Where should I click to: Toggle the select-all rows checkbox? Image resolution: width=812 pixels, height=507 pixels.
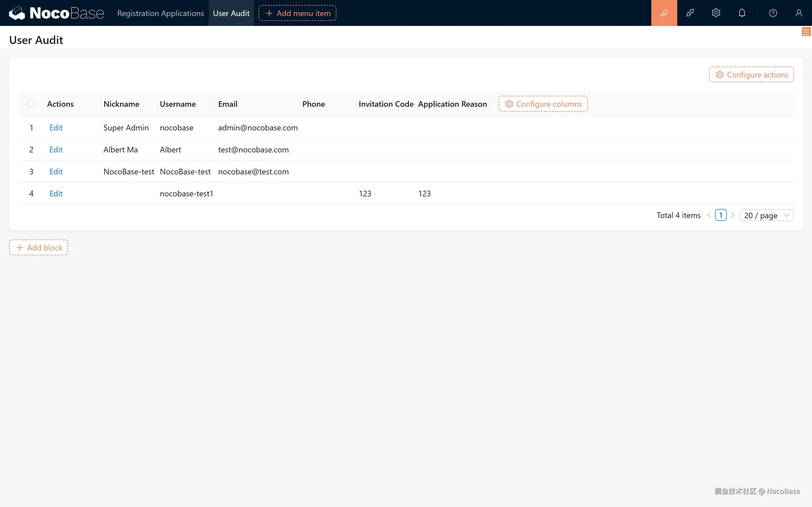[32, 104]
